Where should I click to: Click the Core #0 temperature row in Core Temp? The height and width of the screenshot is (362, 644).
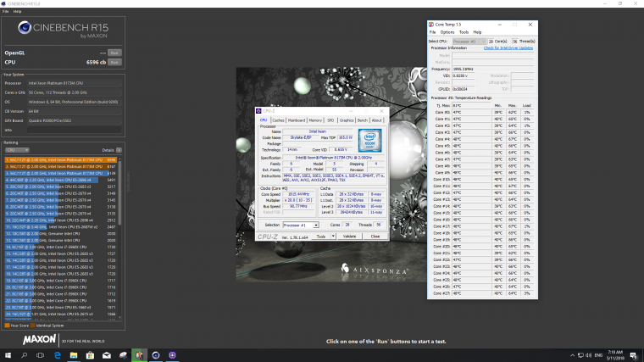482,112
